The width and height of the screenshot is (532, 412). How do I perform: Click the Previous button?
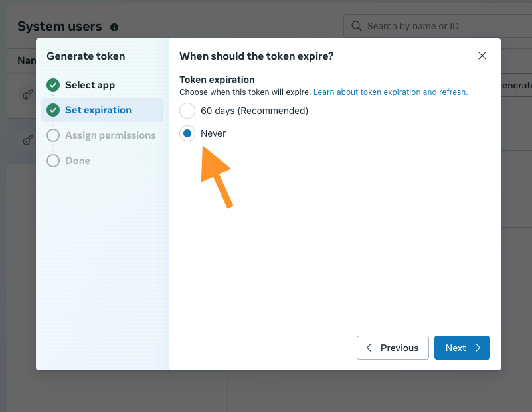pos(393,348)
